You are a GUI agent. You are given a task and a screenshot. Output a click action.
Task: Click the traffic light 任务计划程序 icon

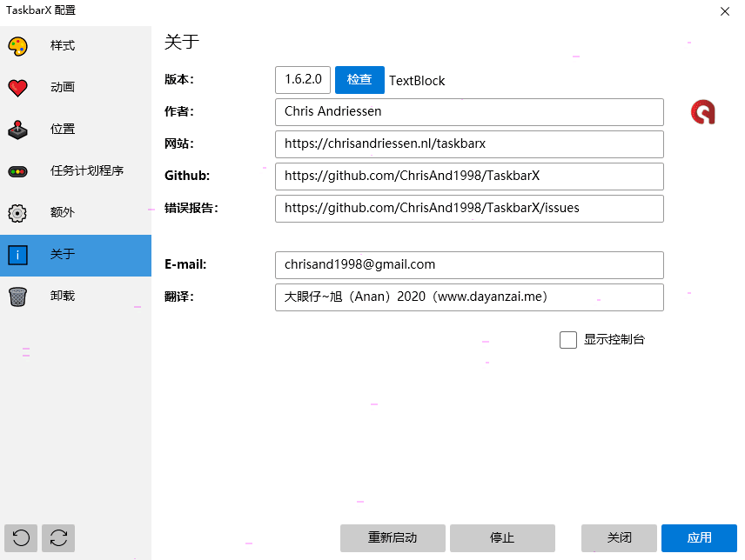pos(17,171)
